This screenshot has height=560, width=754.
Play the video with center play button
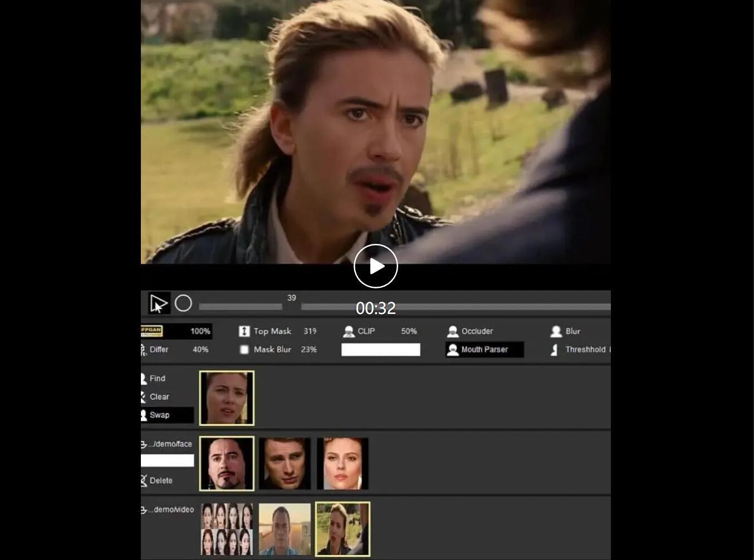376,266
